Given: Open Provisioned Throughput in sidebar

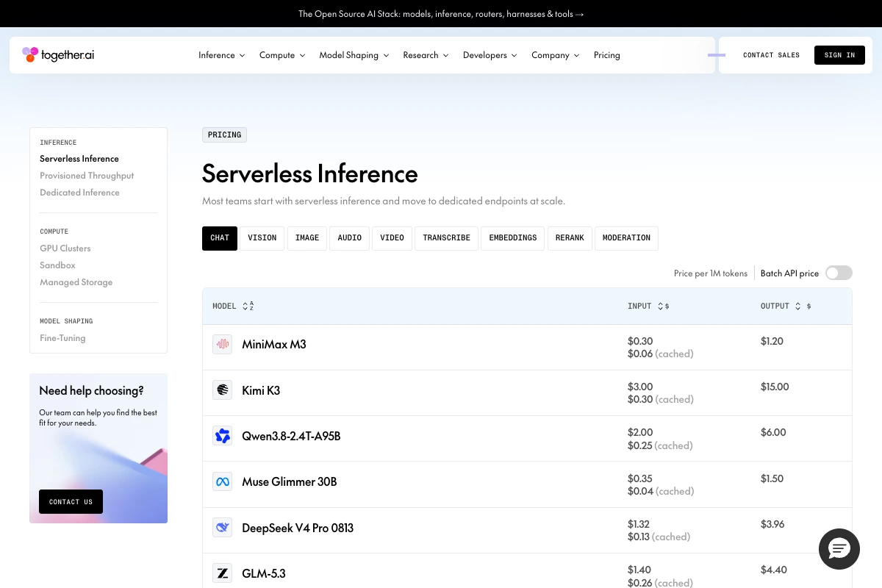Looking at the screenshot, I should (87, 176).
